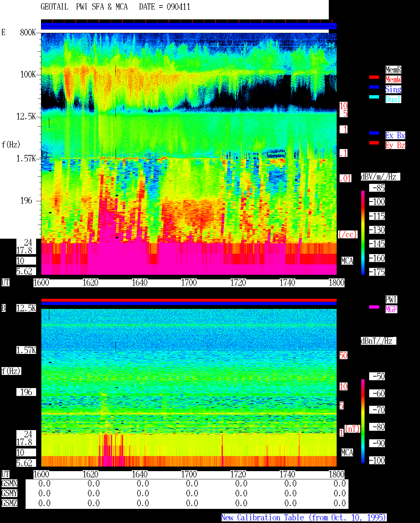Click the 1740 tick on B panel time axis

click(287, 474)
